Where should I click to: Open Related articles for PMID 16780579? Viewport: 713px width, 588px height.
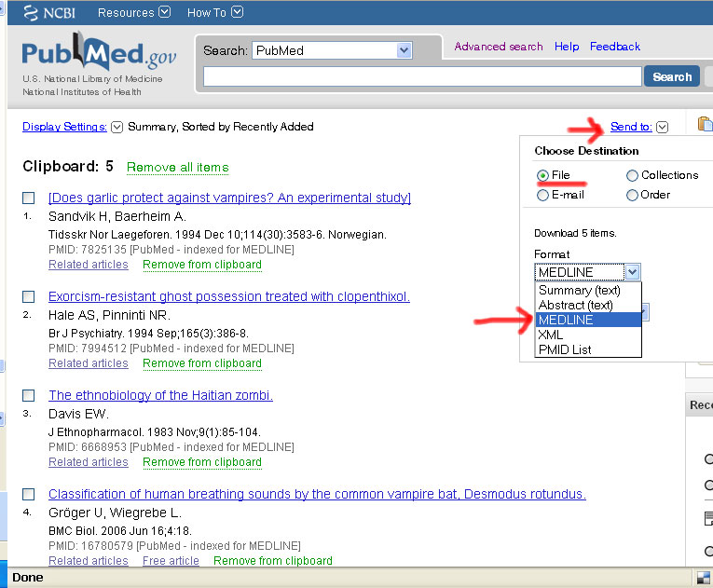[89, 560]
